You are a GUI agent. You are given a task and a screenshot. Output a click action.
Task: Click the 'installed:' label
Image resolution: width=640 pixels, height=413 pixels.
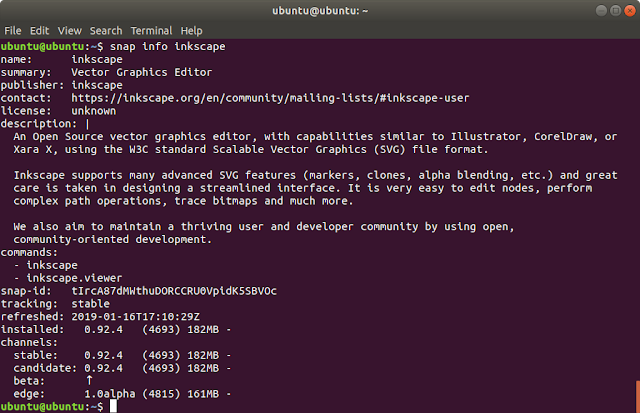coord(32,330)
